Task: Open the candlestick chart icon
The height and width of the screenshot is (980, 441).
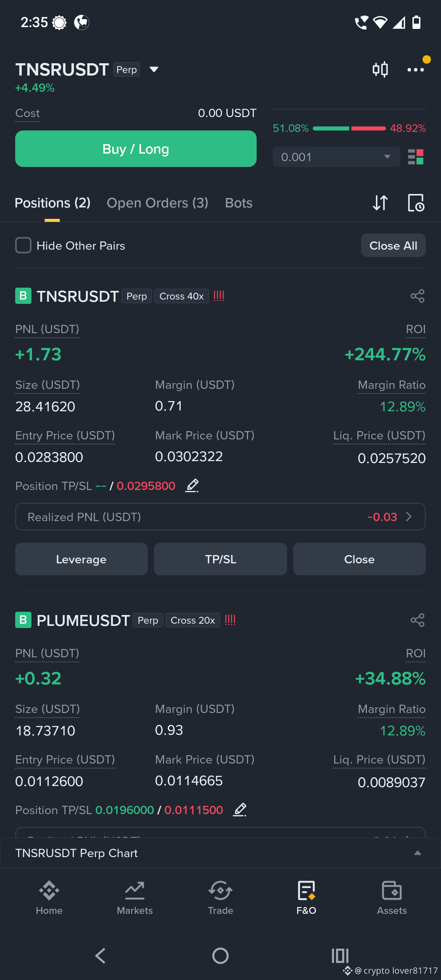Action: point(380,69)
